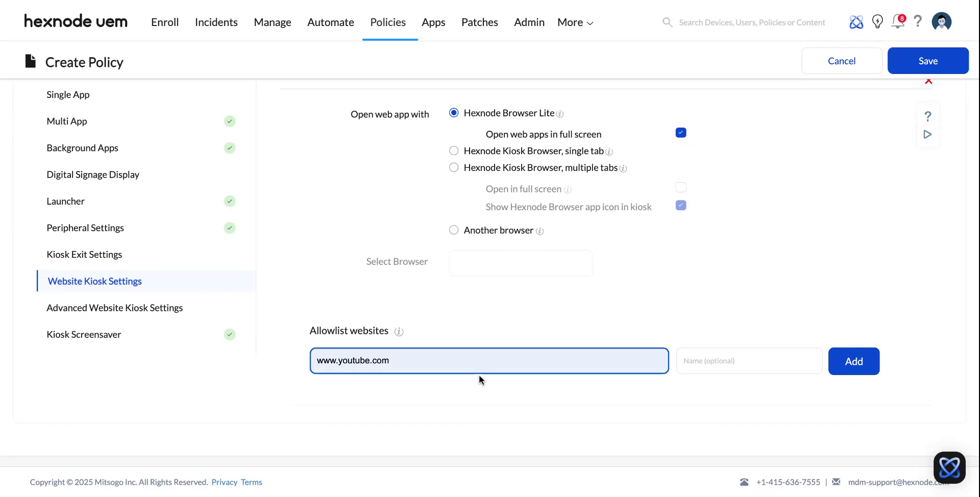Enable the Open in full screen checkbox
Screen dimensions: 980x497
[681, 187]
